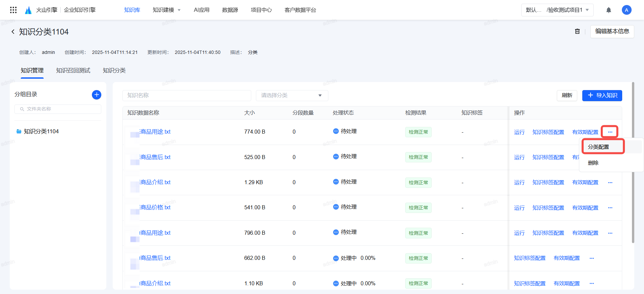Open the 知识建模 dropdown menu
Screen dimensions: 644x294
[x=166, y=10]
